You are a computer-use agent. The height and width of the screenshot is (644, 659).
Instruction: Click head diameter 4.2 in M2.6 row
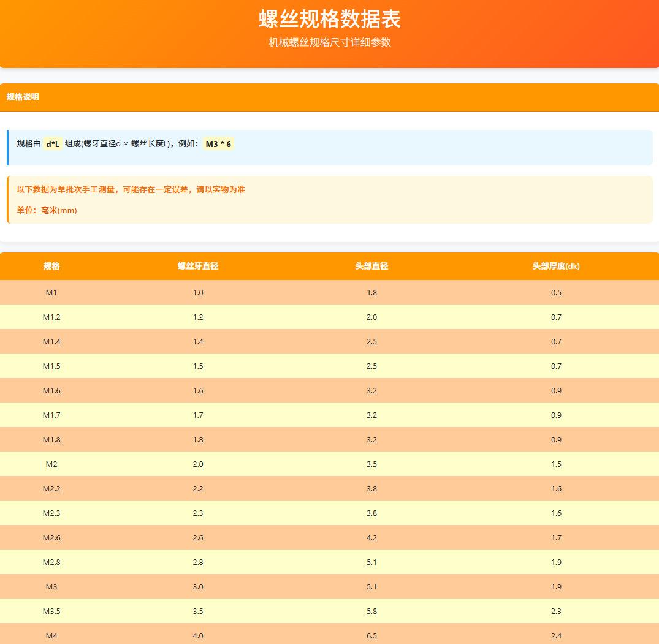[x=371, y=537]
